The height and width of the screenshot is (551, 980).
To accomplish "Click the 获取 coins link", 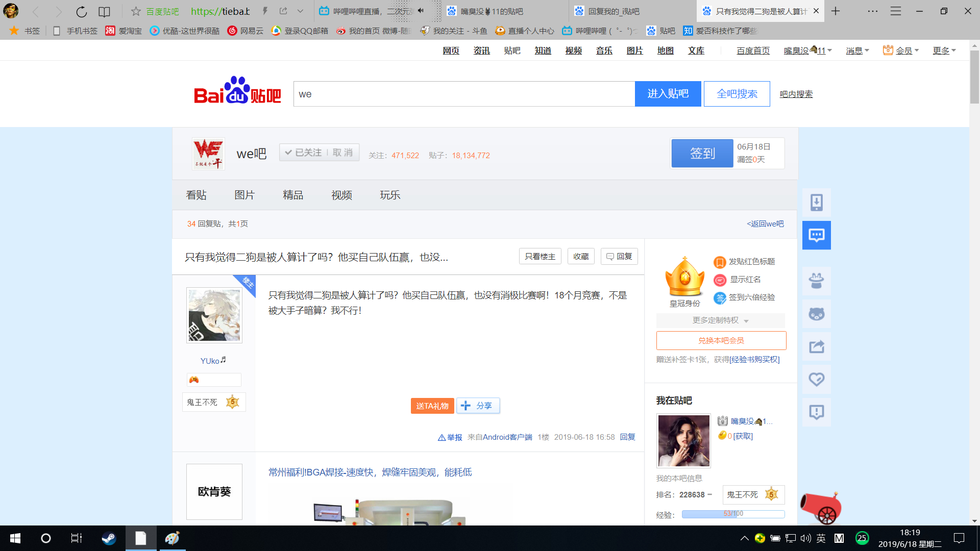I will click(743, 436).
